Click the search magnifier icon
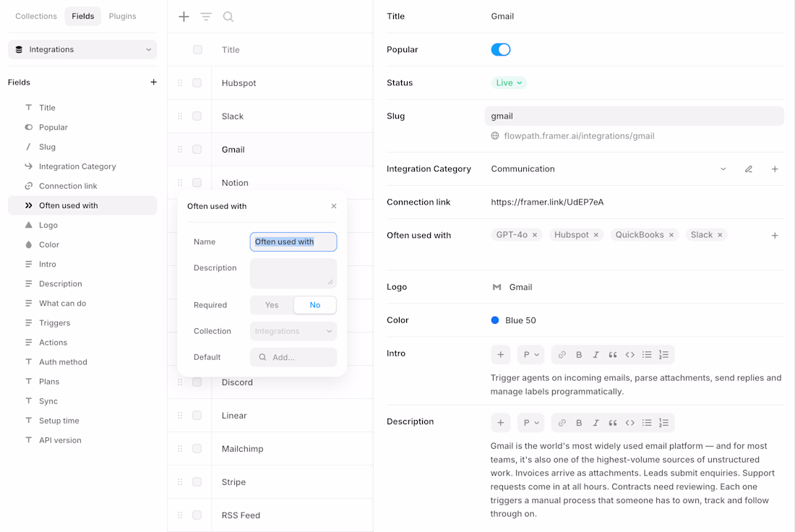The width and height of the screenshot is (795, 532). (228, 17)
